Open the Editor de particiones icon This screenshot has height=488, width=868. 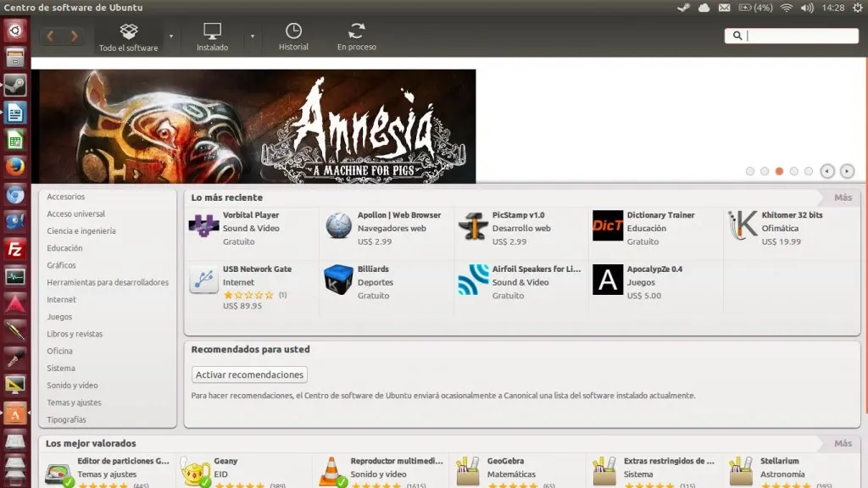coord(59,473)
